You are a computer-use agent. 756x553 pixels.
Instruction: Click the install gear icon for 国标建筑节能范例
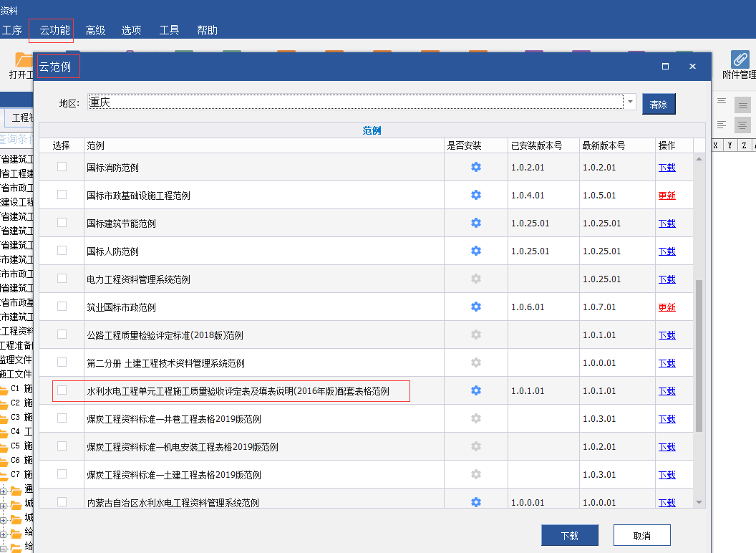[x=476, y=223]
